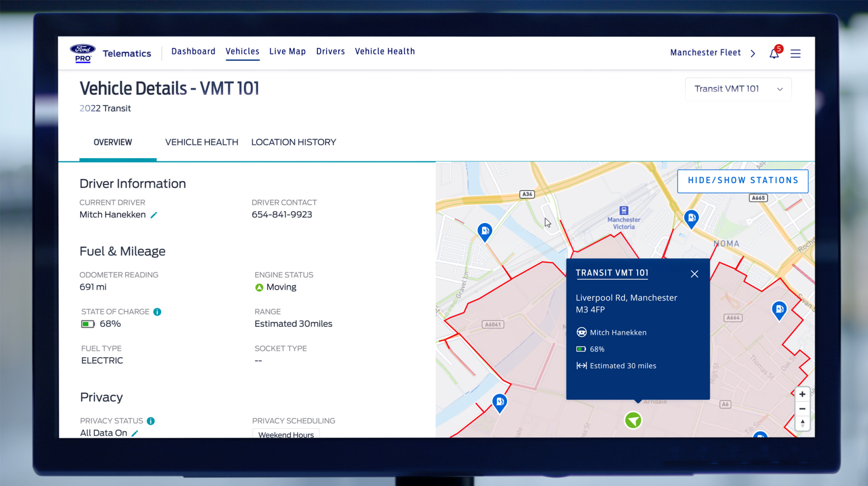
Task: Edit current driver Mitch Hanekken pencil icon
Action: 154,215
